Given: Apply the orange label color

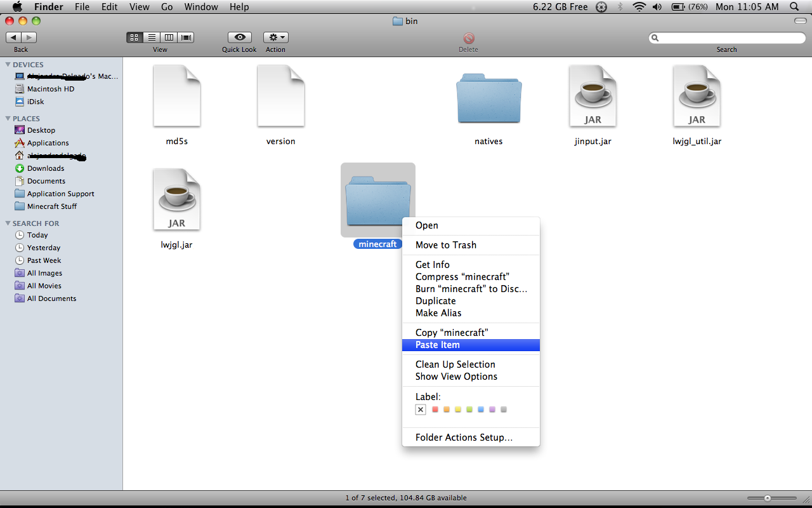Looking at the screenshot, I should (x=447, y=410).
